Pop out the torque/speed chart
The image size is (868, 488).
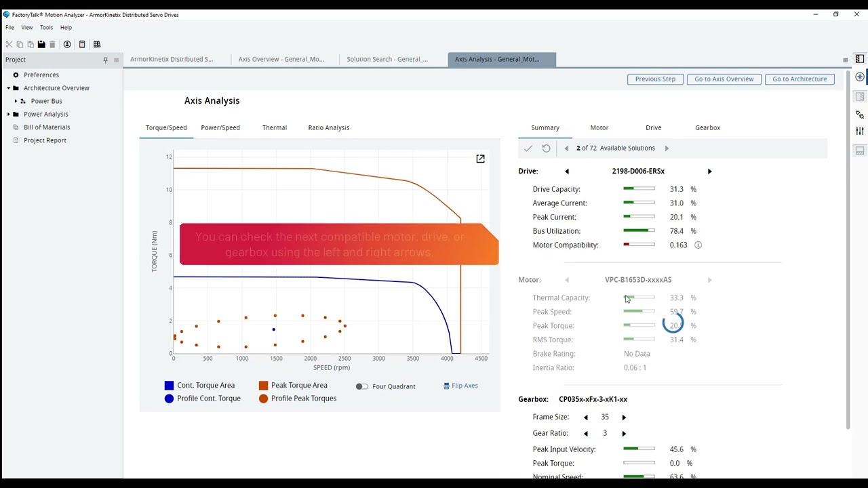coord(480,159)
